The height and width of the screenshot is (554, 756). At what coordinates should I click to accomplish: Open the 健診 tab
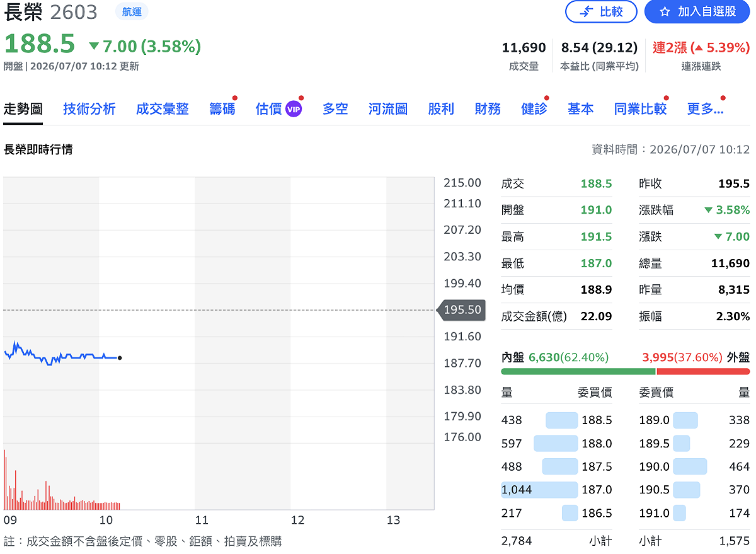point(534,108)
